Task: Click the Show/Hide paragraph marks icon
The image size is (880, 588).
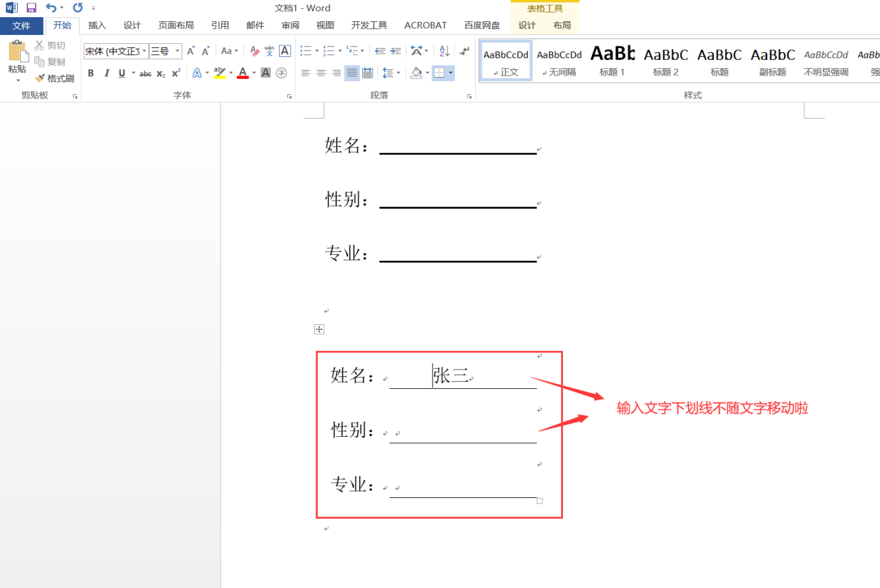Action: 465,51
